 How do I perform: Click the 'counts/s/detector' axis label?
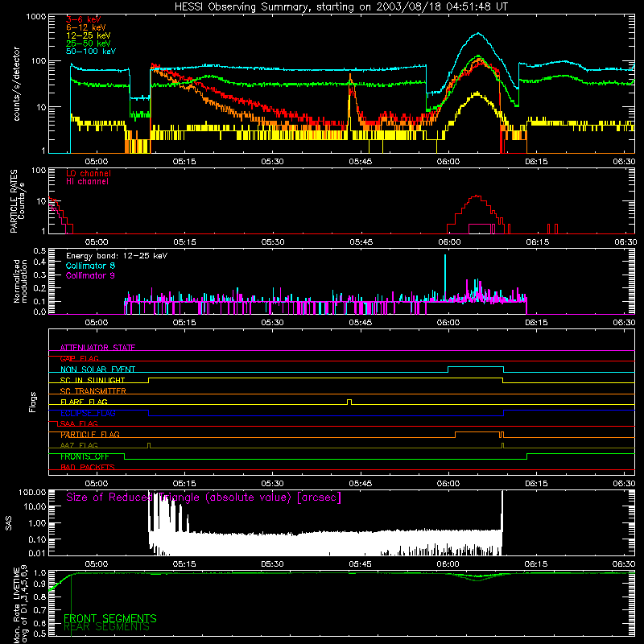click(16, 84)
